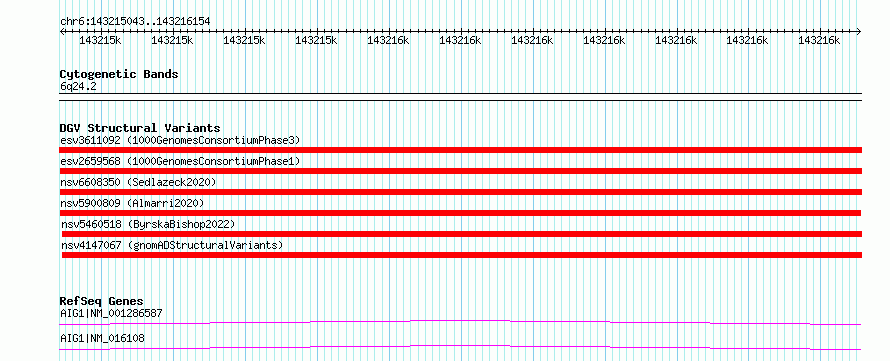Click the right arrowhead of the ruler
Image resolution: width=890 pixels, height=361 pixels.
coord(858,31)
